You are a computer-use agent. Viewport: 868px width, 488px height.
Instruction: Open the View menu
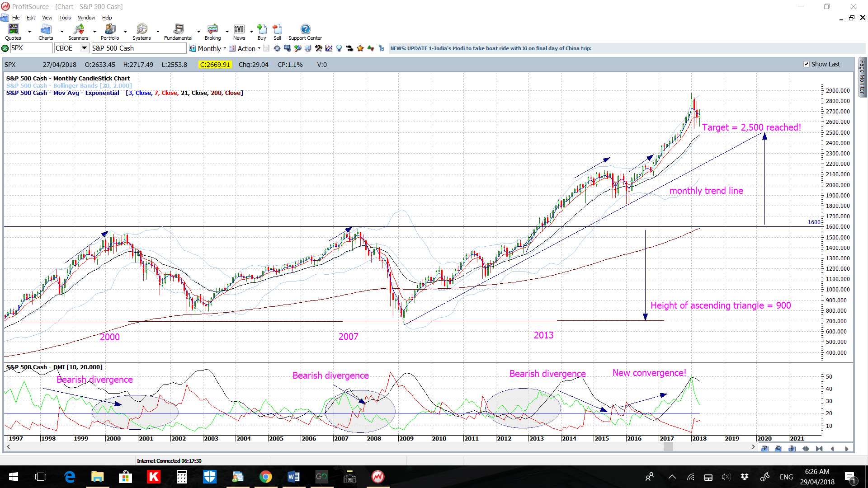[x=47, y=18]
